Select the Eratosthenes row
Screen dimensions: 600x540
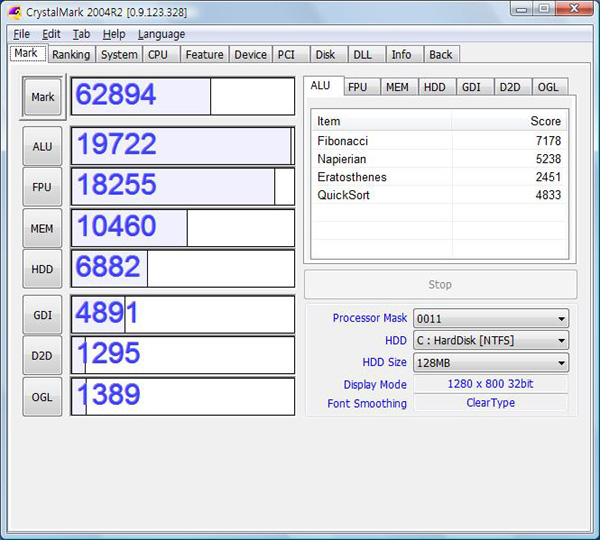tap(439, 177)
